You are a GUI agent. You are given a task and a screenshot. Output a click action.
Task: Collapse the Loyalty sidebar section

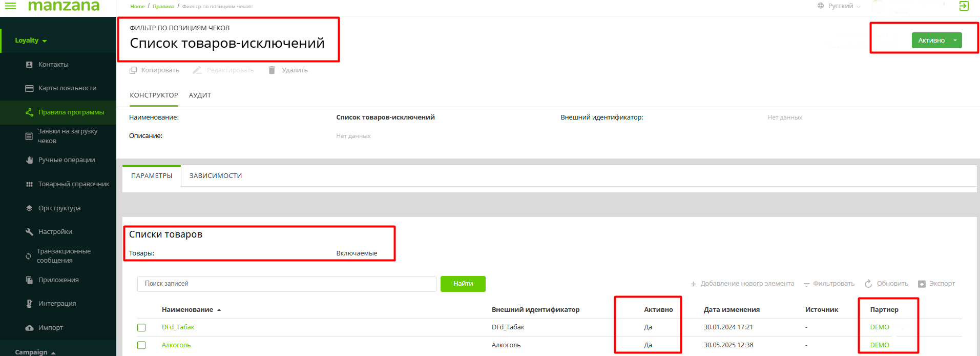tap(31, 41)
